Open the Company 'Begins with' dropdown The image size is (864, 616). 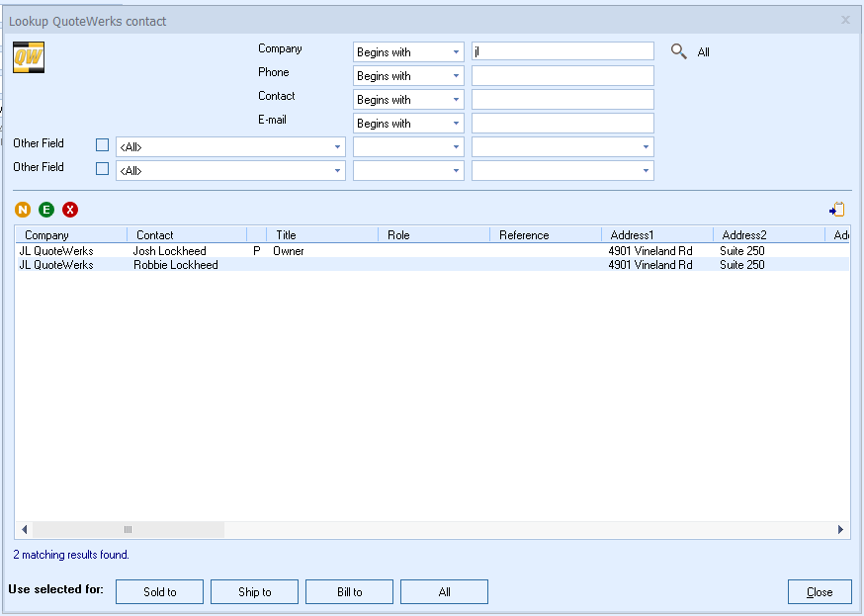408,52
